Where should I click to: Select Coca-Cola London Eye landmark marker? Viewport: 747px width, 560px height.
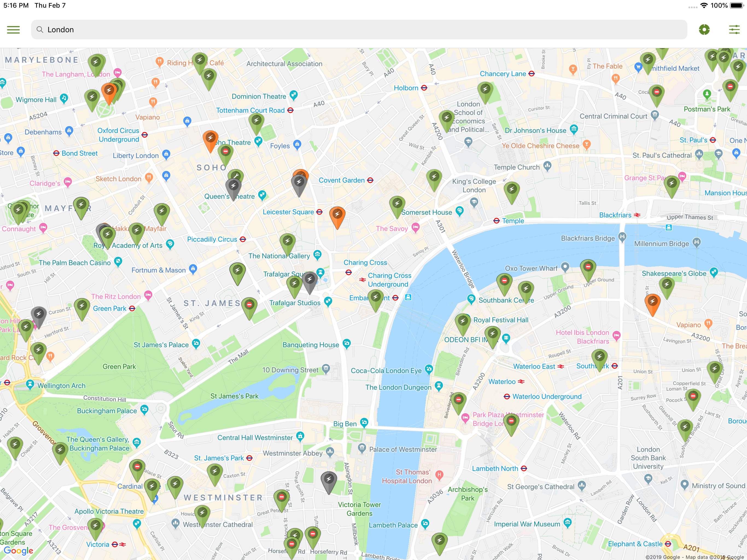point(428,369)
